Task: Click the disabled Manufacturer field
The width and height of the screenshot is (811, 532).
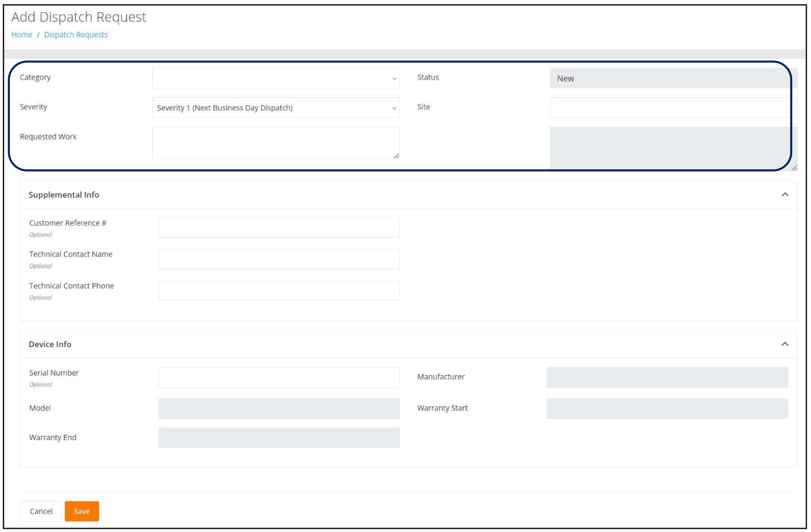Action: [668, 377]
